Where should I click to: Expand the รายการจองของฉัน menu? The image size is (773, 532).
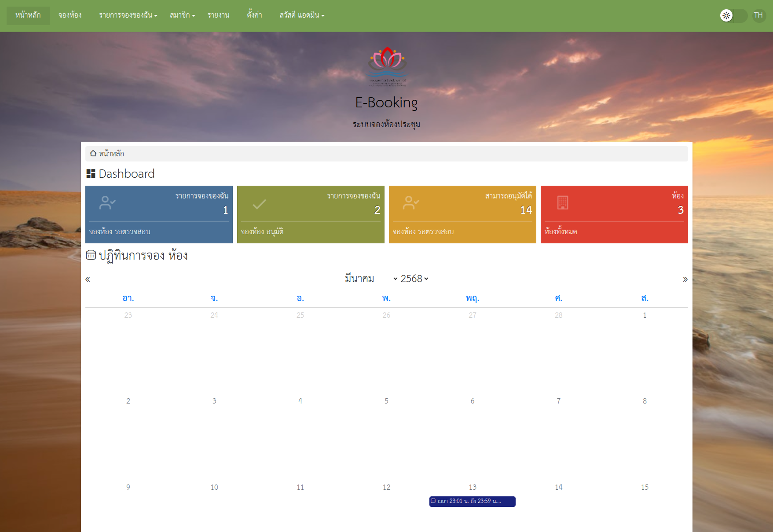128,15
